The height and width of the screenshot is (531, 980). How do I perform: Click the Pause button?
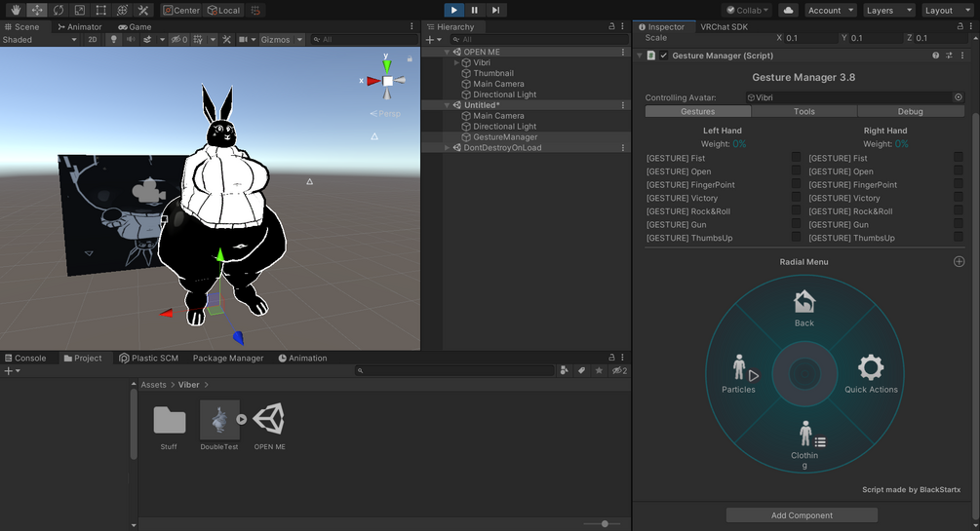tap(474, 10)
